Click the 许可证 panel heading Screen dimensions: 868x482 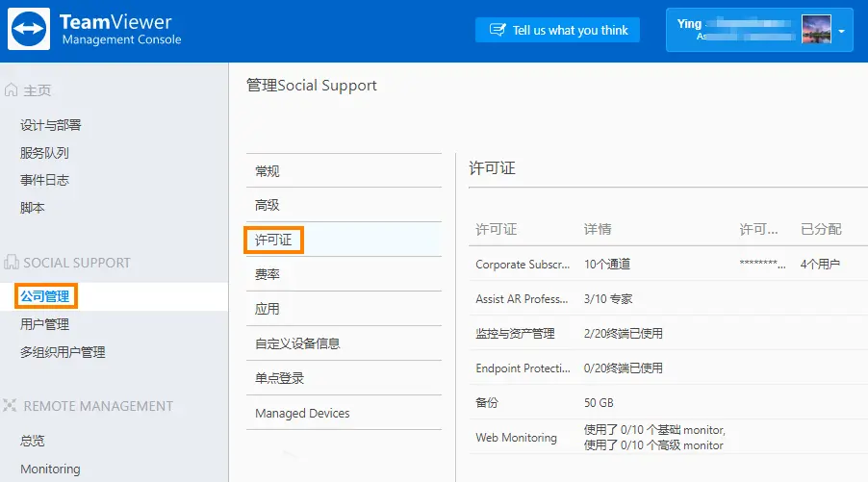(x=492, y=167)
